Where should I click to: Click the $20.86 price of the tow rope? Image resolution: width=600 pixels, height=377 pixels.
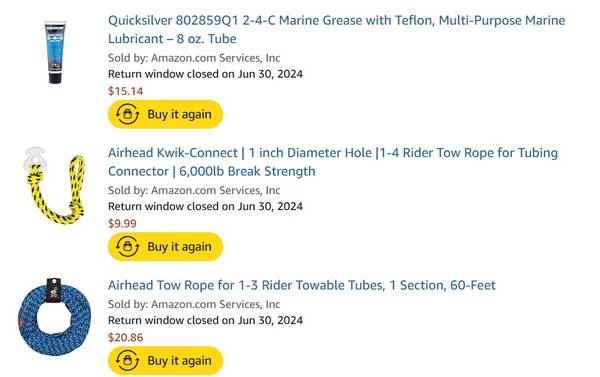pyautogui.click(x=126, y=338)
